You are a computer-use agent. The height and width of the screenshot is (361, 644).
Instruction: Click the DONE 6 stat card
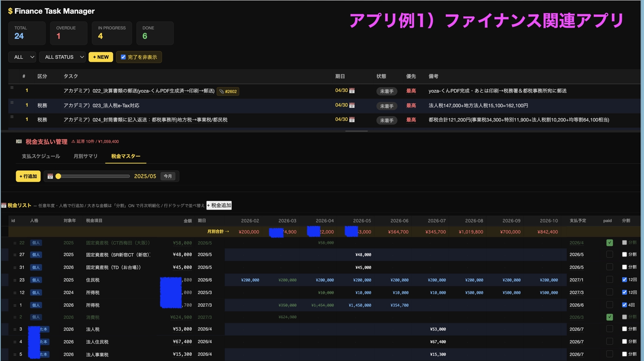[155, 33]
